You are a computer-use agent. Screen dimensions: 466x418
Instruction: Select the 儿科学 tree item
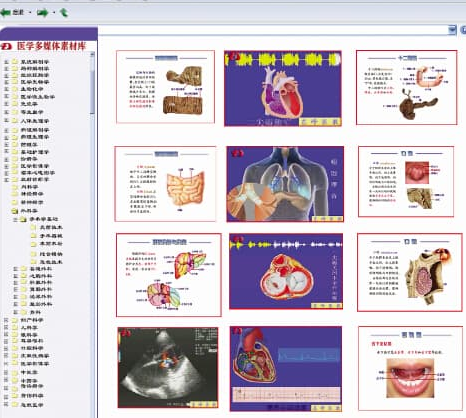coord(29,327)
